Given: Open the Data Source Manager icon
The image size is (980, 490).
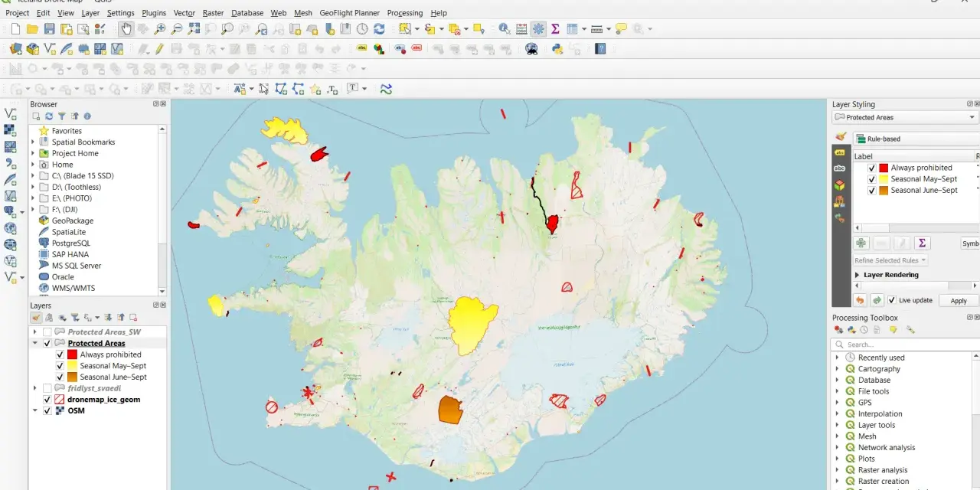Looking at the screenshot, I should [x=15, y=48].
